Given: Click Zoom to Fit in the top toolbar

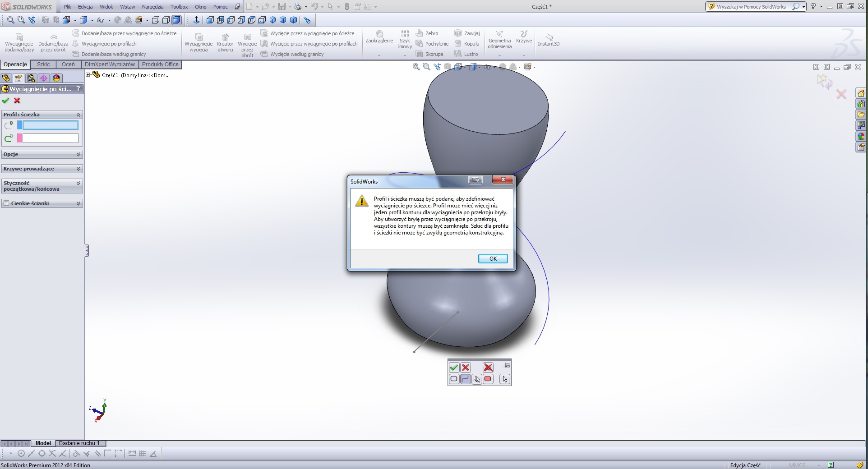Looking at the screenshot, I should coord(10,20).
